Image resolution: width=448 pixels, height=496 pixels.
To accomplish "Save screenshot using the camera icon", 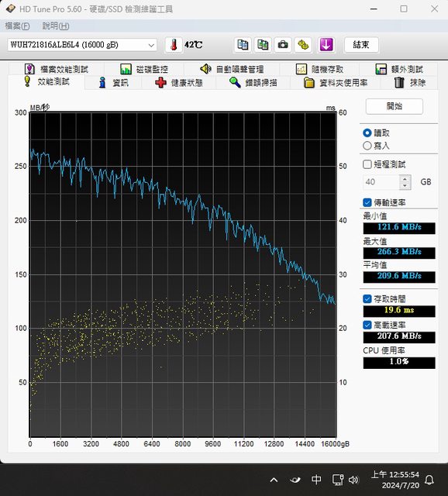I will click(283, 45).
